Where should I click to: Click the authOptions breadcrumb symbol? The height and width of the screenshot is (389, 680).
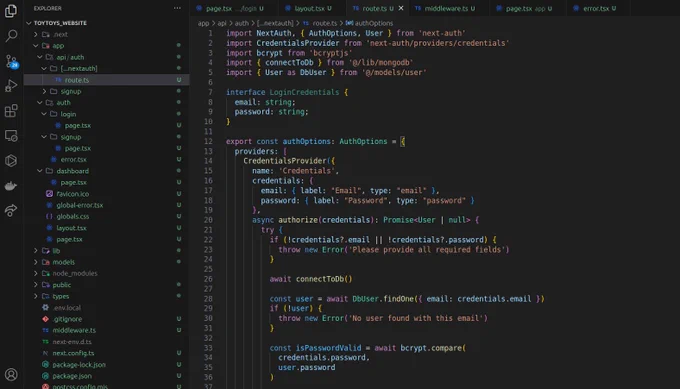[374, 23]
